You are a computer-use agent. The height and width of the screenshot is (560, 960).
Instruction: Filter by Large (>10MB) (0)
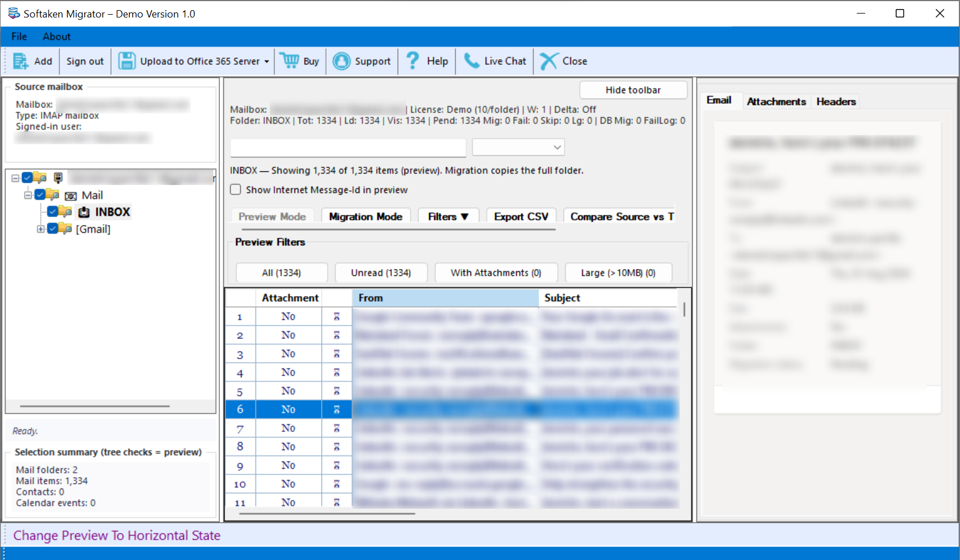(x=618, y=273)
